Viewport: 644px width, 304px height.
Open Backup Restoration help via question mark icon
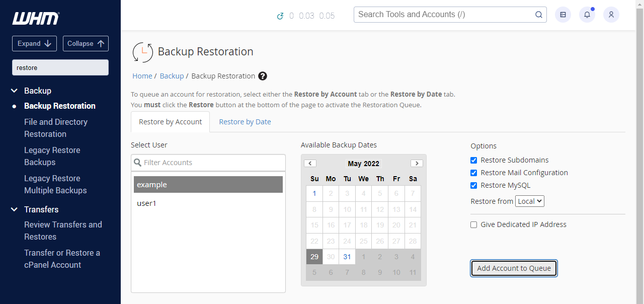(x=262, y=76)
